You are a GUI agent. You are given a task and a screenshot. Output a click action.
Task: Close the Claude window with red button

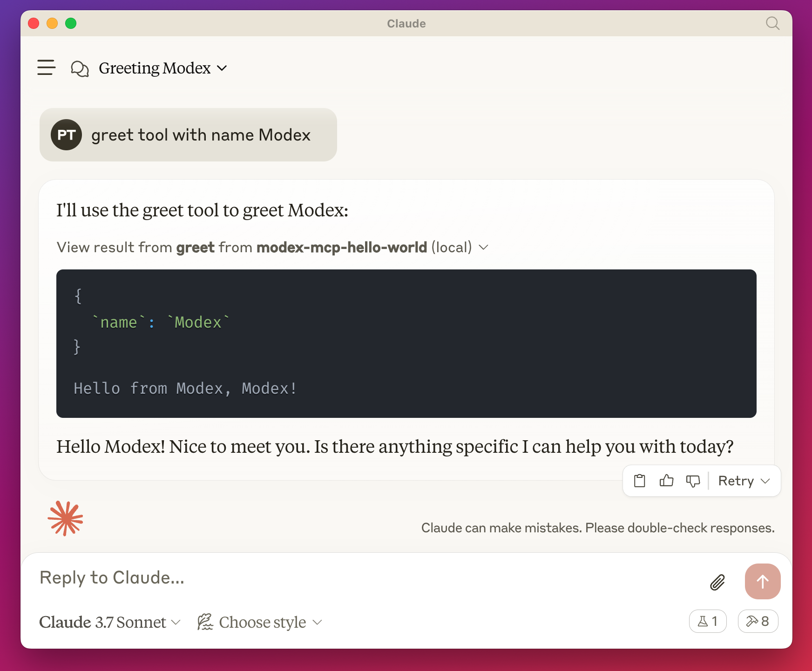coord(34,23)
